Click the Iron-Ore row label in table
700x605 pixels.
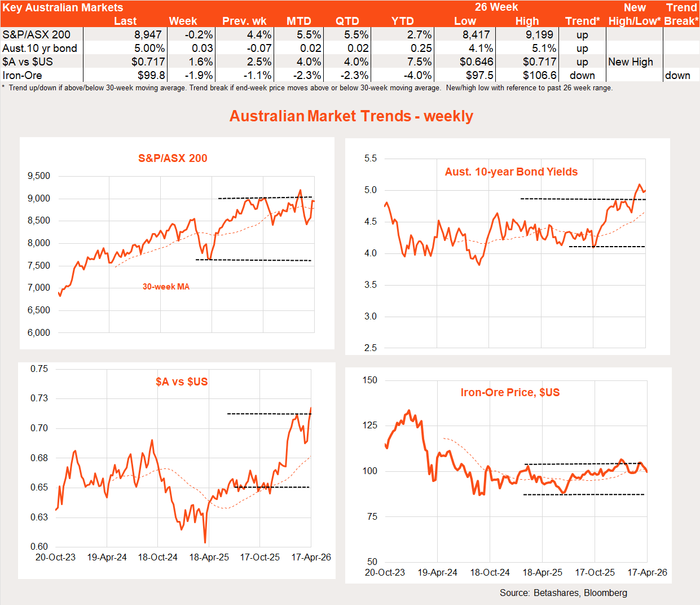tap(22, 76)
